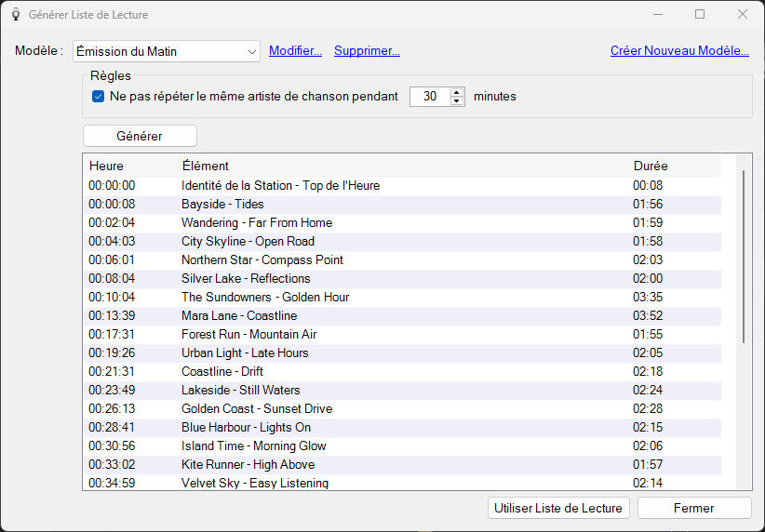Maximize the Générer Liste de Lecture window
This screenshot has width=765, height=532.
[700, 14]
